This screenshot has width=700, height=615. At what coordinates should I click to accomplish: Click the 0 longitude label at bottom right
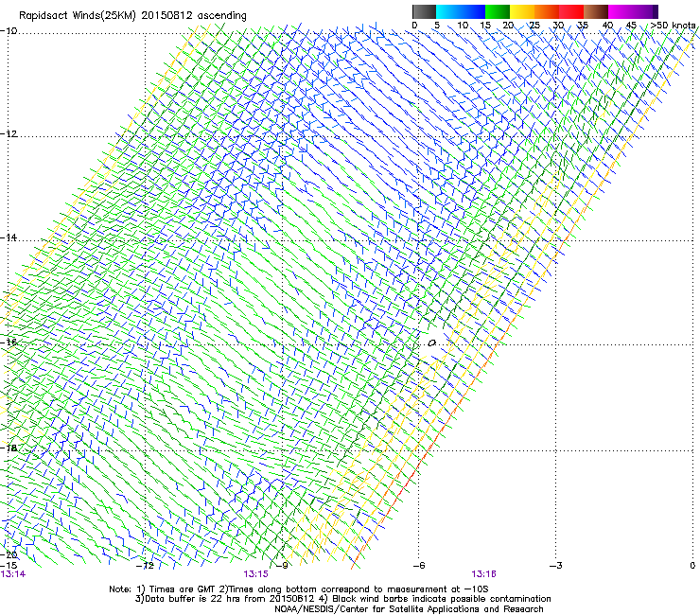(x=692, y=566)
